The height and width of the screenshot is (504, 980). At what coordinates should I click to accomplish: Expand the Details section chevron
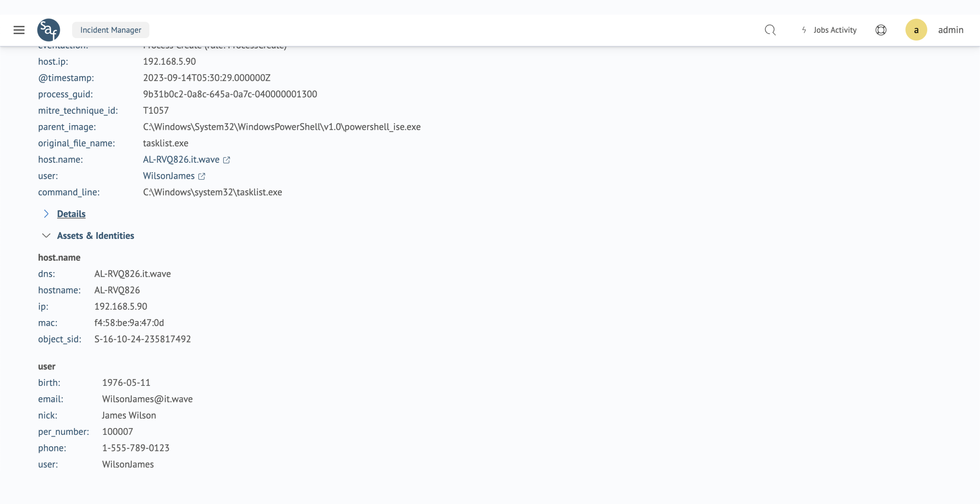46,214
